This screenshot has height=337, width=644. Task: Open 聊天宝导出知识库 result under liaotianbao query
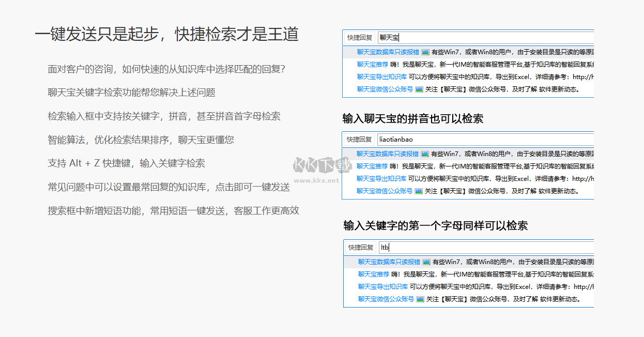click(x=381, y=179)
